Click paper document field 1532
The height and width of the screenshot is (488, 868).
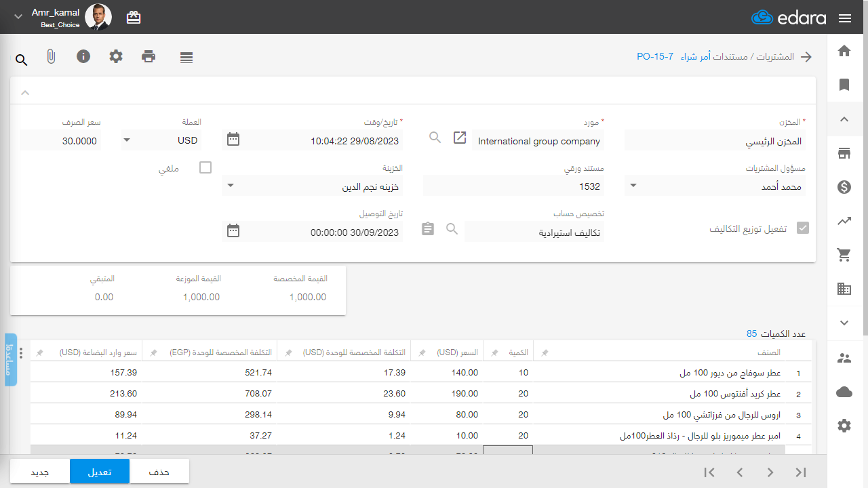pos(513,186)
